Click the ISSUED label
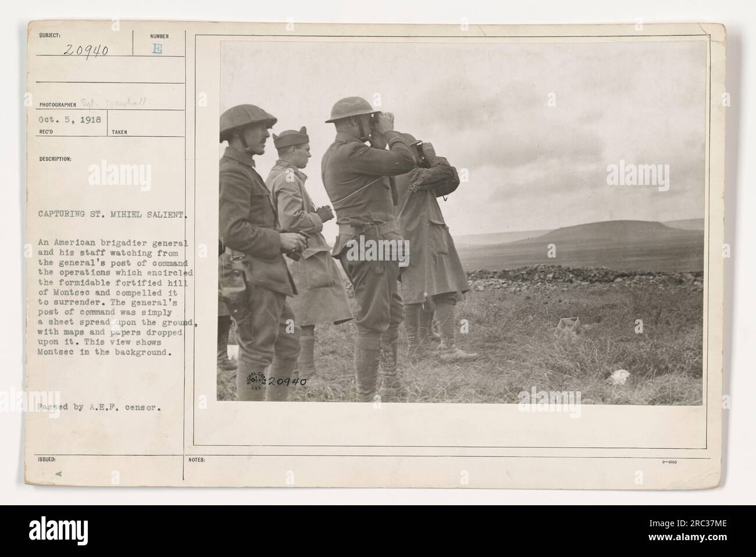 pos(47,459)
